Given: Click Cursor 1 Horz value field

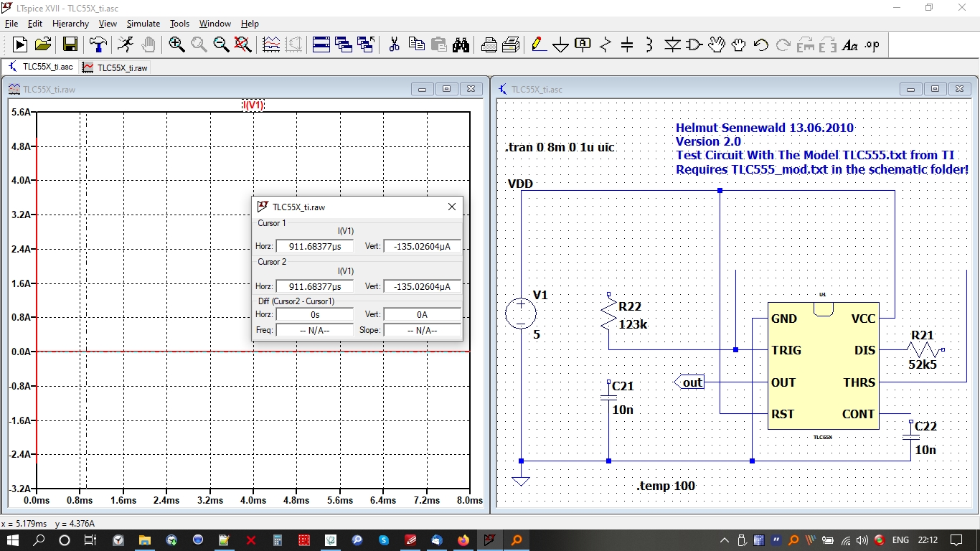Looking at the screenshot, I should 315,246.
